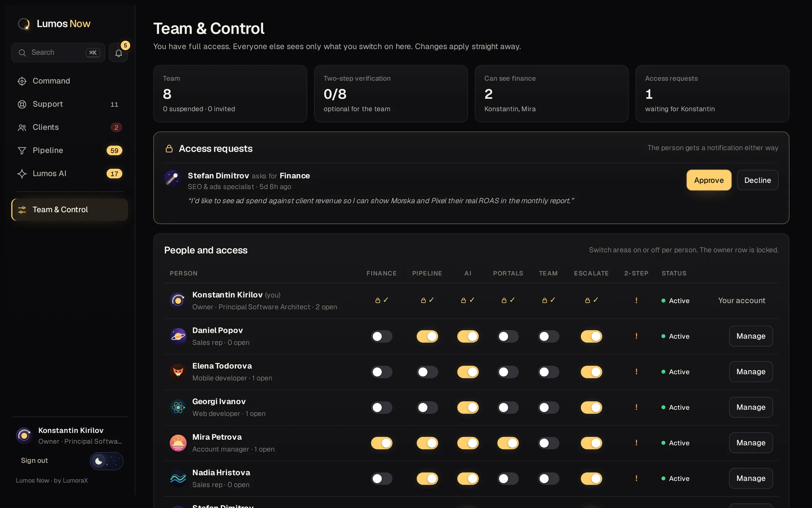This screenshot has width=812, height=508.
Task: Click the Clients people icon
Action: click(22, 127)
